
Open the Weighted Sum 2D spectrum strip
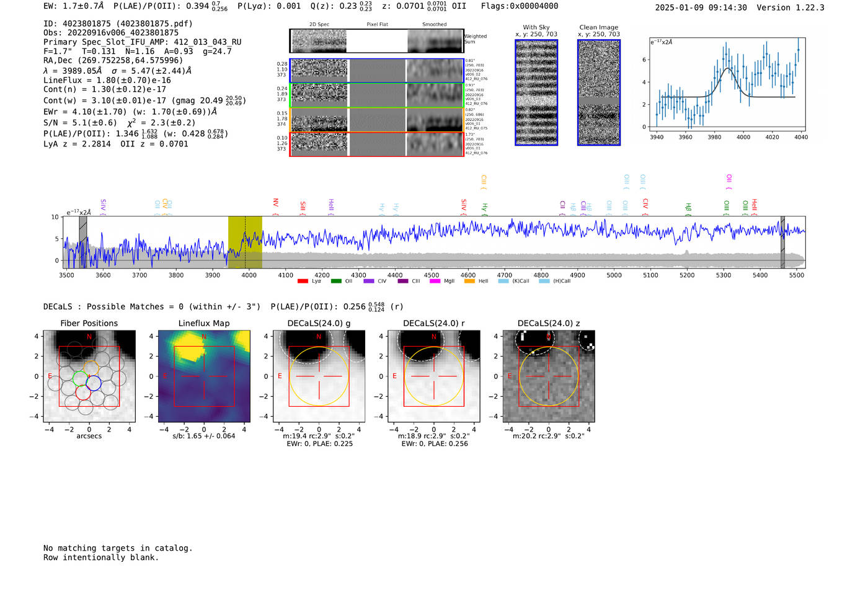(376, 41)
